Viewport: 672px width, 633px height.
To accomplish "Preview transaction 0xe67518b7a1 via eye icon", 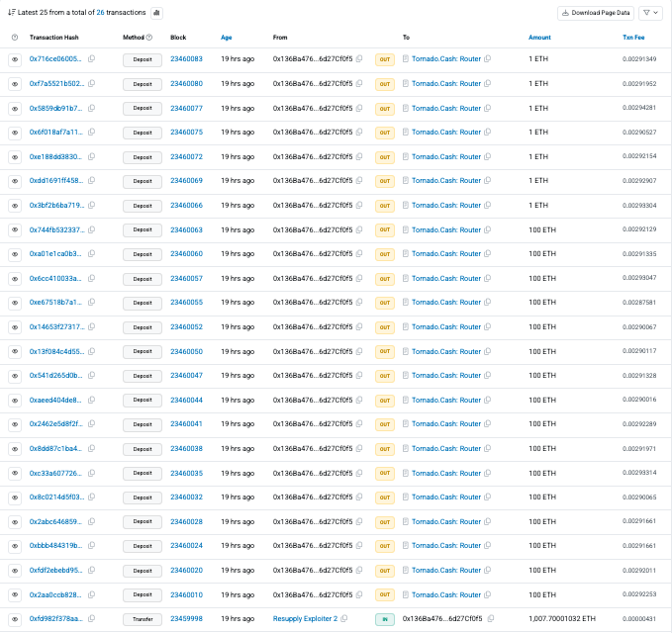I will click(x=15, y=303).
